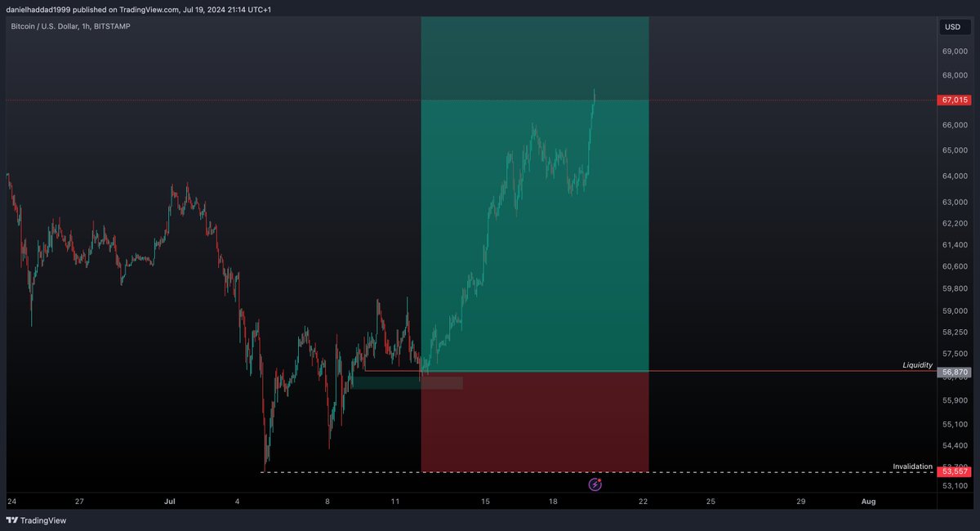The image size is (980, 531).
Task: Select the red stop-loss zone of long position
Action: (x=535, y=422)
